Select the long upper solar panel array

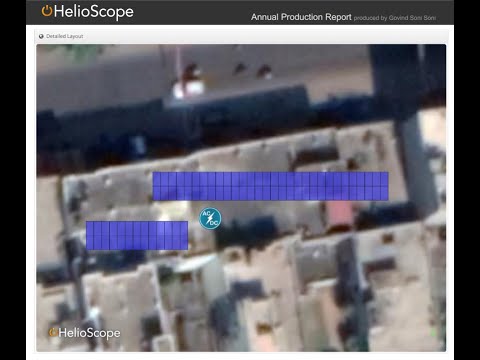[270, 186]
